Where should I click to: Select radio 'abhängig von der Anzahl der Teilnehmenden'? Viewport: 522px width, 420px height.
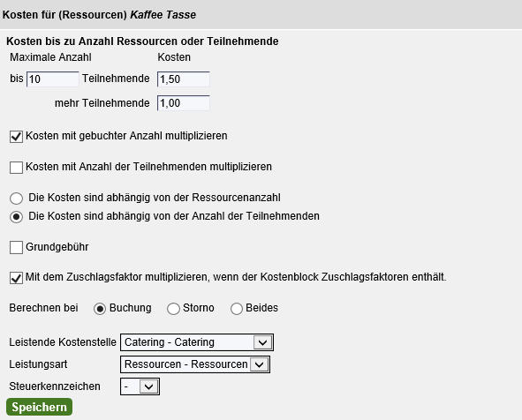16,217
